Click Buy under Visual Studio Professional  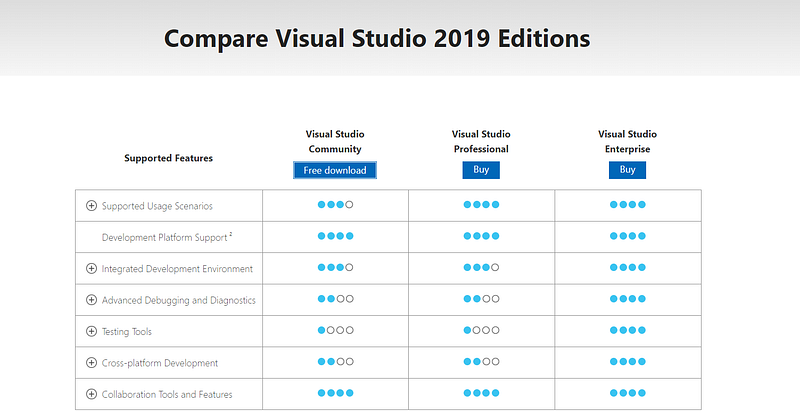tap(481, 170)
